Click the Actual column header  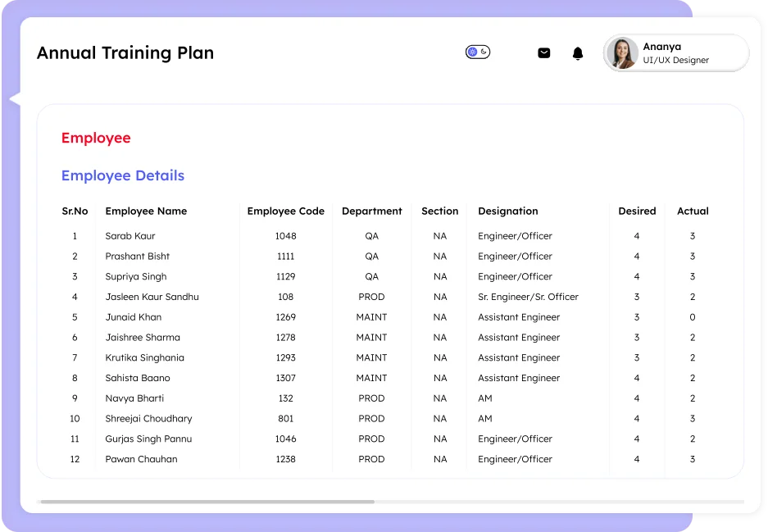point(693,211)
